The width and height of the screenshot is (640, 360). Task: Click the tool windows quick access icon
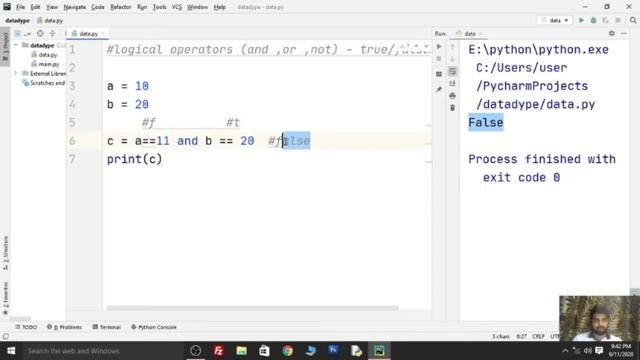point(6,336)
